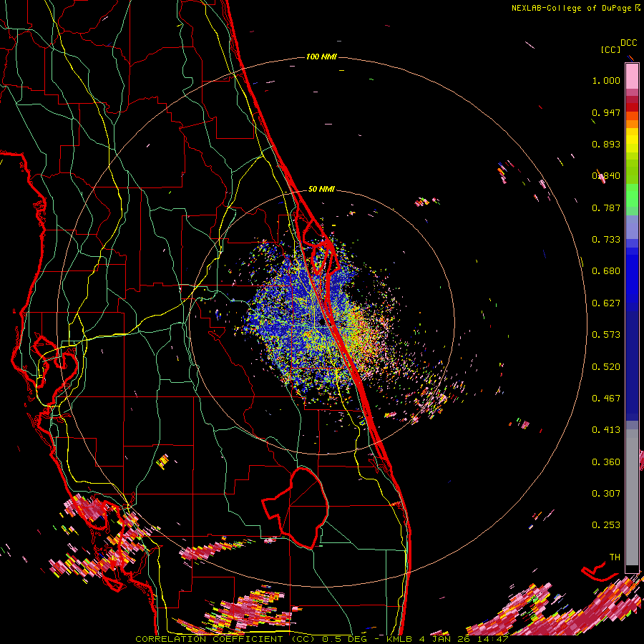Click the DCC label above color scale
The width and height of the screenshot is (644, 644).
pos(629,43)
